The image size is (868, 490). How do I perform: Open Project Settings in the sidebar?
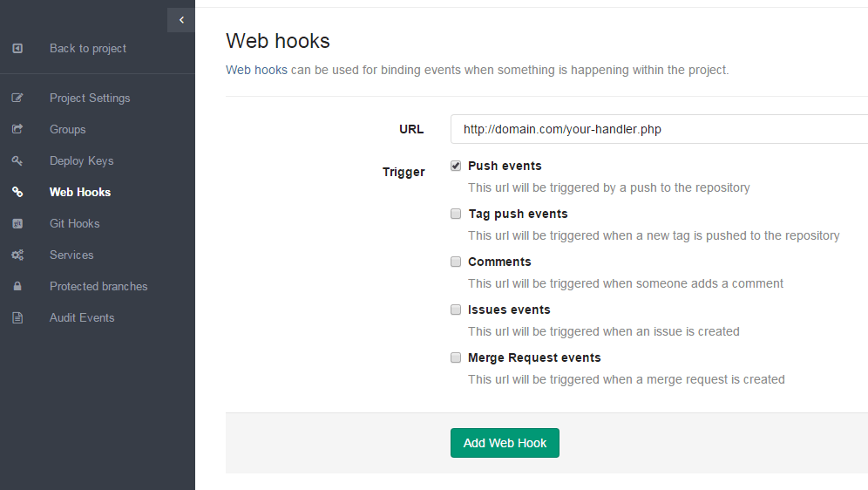point(90,99)
